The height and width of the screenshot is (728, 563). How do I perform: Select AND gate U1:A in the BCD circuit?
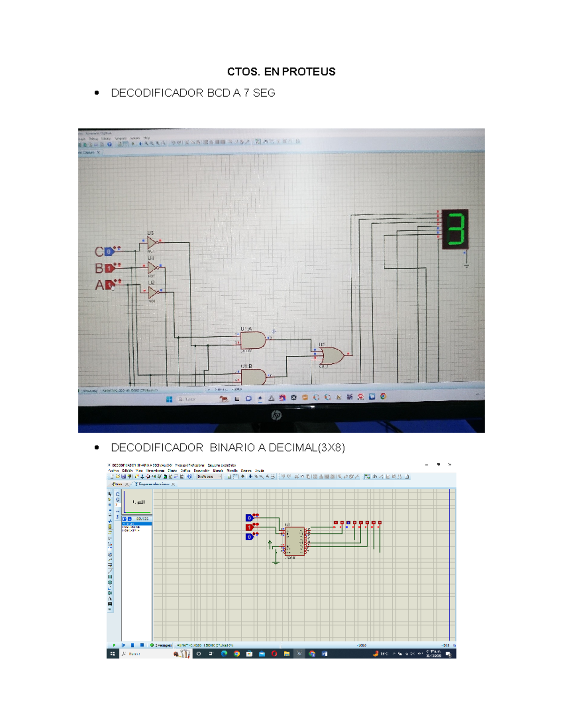tap(253, 340)
